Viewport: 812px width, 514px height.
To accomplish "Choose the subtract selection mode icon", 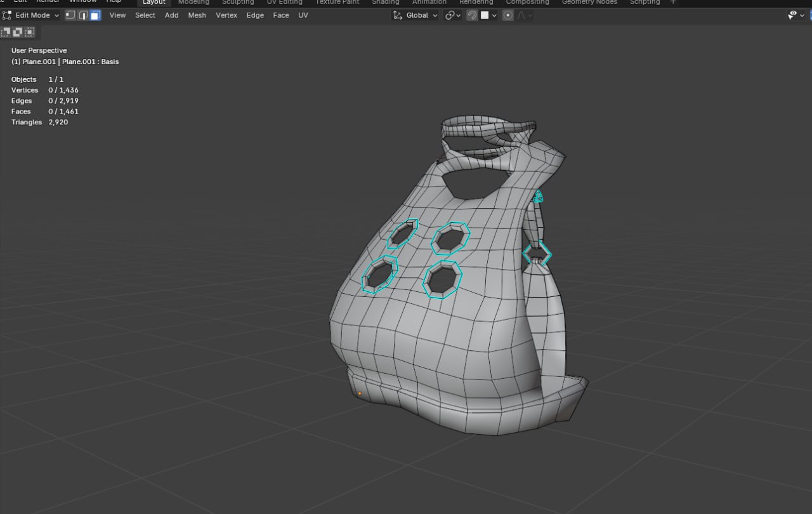I will pos(29,32).
